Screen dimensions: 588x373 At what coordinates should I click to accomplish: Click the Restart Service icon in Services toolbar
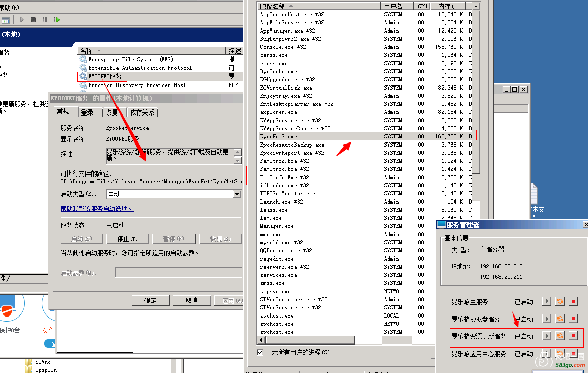tap(56, 20)
